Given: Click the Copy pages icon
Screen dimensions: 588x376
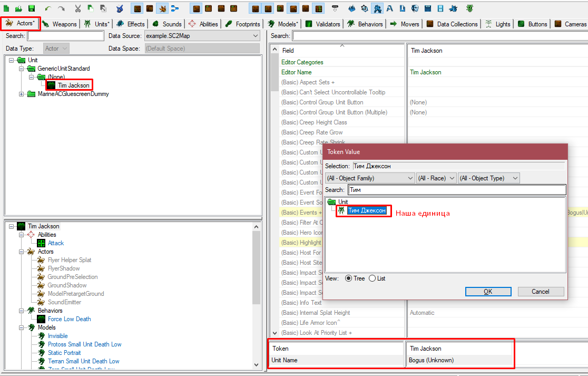Looking at the screenshot, I should (91, 8).
